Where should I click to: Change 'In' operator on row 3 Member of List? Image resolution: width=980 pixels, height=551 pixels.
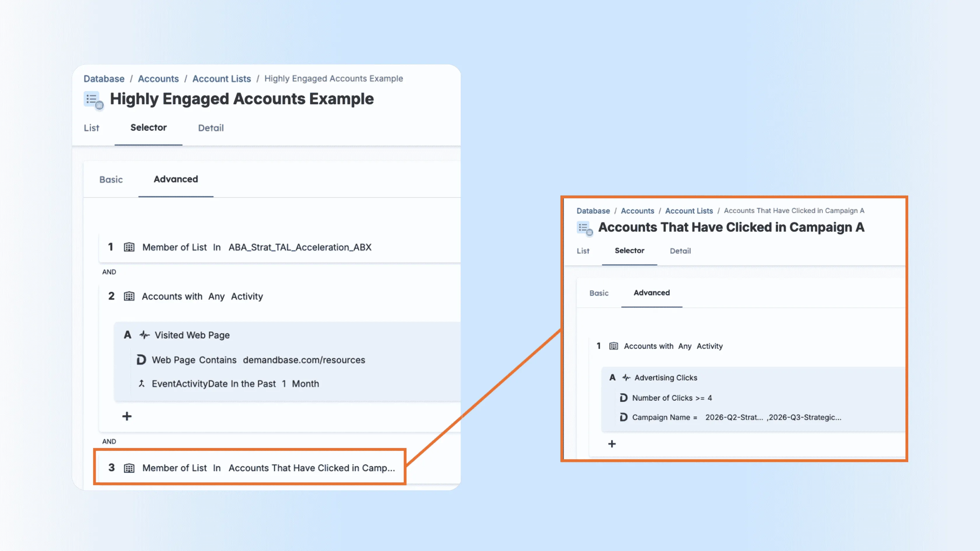[x=217, y=468]
